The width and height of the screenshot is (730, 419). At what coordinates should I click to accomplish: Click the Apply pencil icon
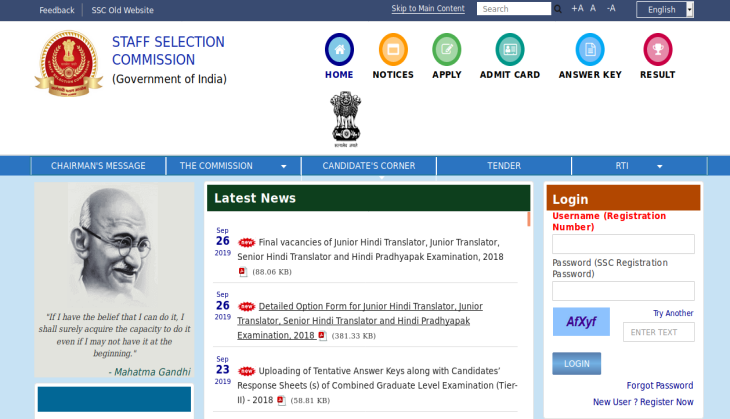446,49
